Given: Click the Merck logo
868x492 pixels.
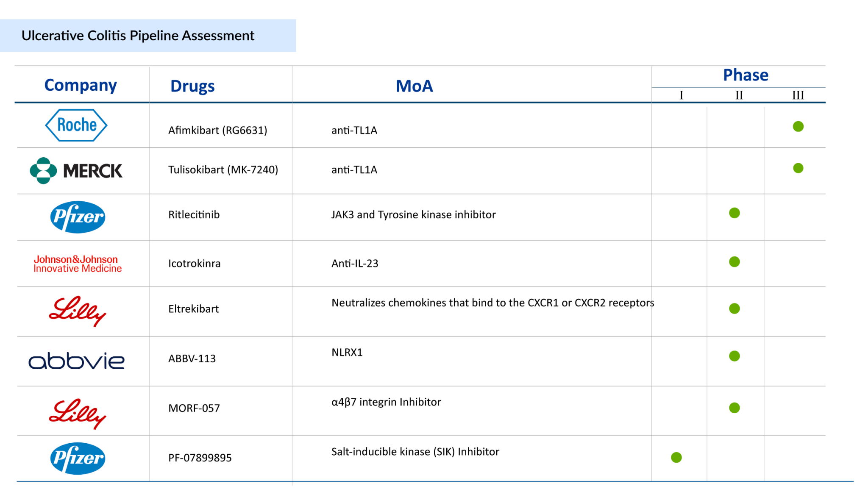Looking at the screenshot, I should tap(76, 171).
